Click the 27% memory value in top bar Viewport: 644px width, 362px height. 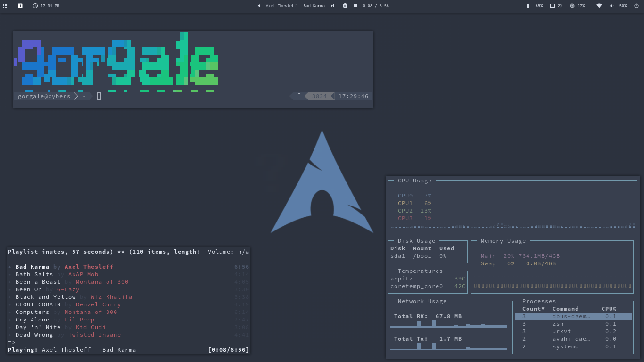point(581,6)
